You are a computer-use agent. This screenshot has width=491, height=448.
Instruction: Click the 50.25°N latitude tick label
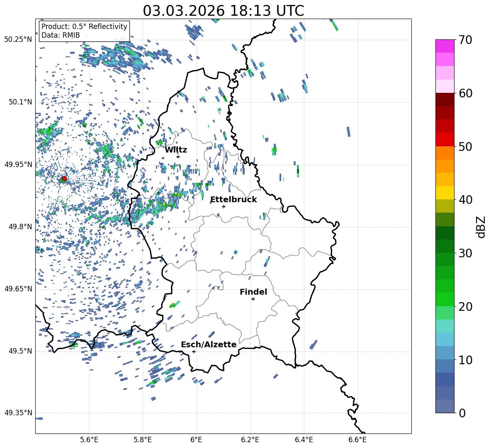tap(18, 39)
